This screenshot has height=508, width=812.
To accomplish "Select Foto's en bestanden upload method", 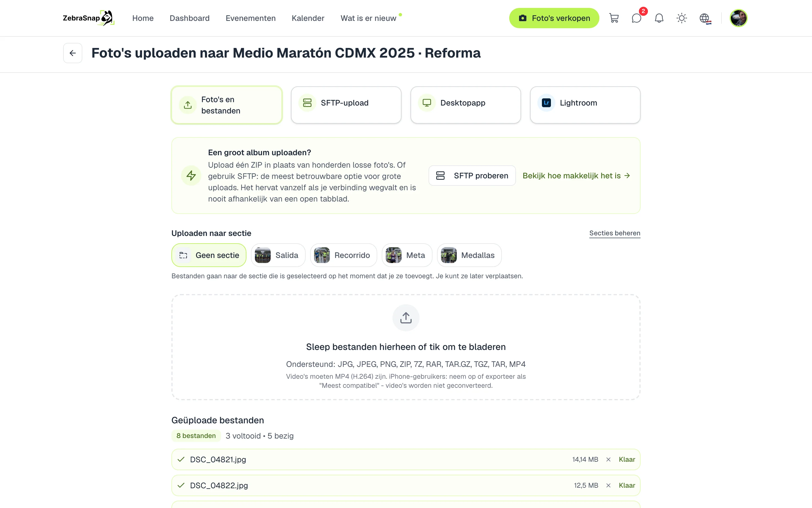I will click(227, 105).
